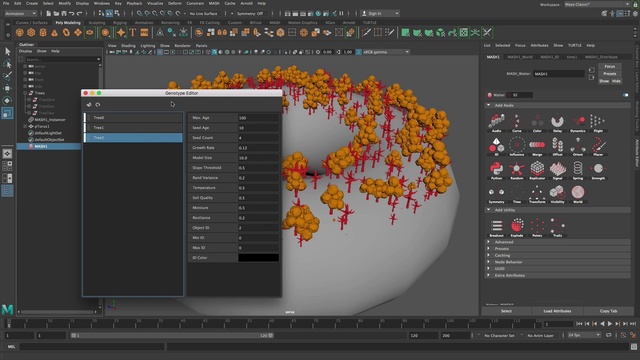The width and height of the screenshot is (640, 360).
Task: Toggle the MASH Waiter enable switch
Action: coord(626,95)
